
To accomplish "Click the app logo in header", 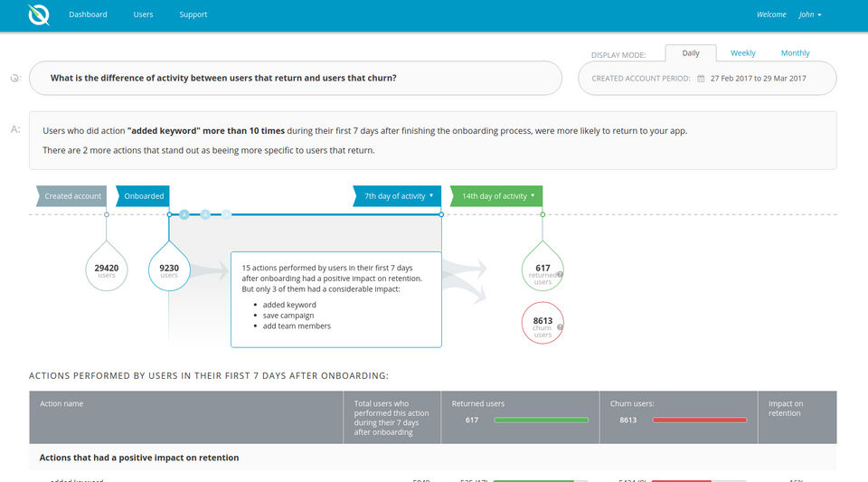I will (39, 15).
